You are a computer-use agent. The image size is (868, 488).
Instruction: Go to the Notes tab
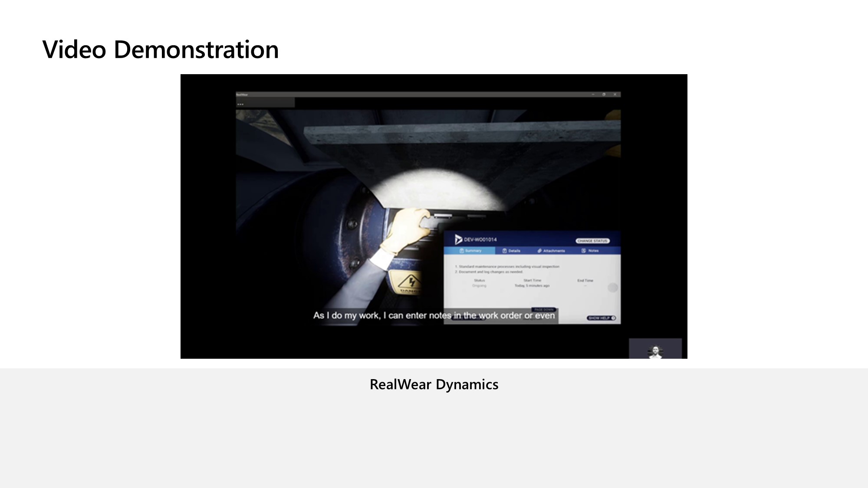[590, 251]
